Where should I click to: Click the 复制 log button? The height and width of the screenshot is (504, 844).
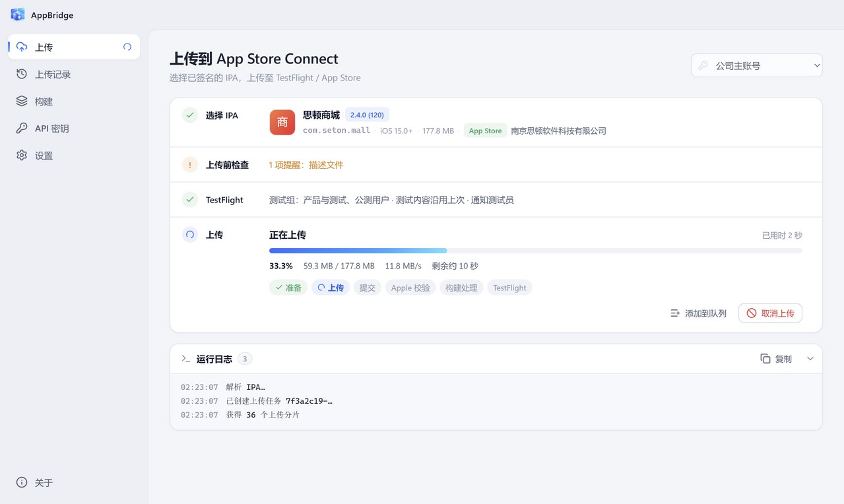776,359
